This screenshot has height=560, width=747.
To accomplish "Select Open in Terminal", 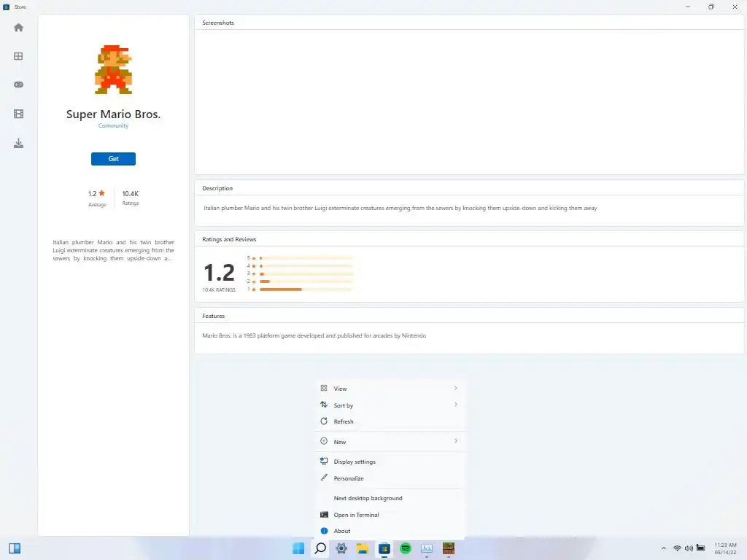I will pos(390,515).
